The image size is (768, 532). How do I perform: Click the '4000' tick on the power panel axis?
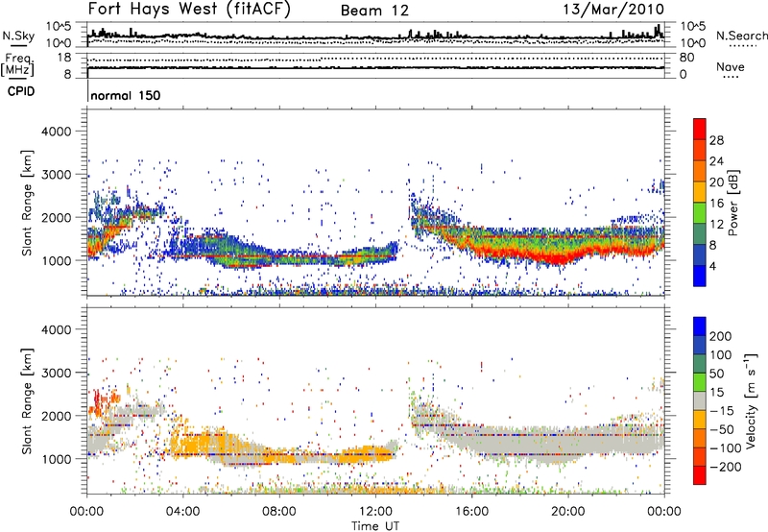click(x=56, y=132)
